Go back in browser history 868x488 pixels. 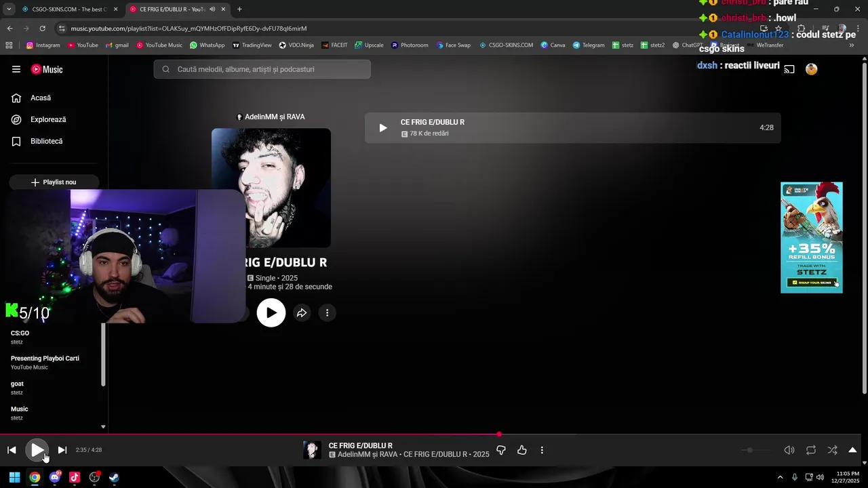(x=9, y=28)
